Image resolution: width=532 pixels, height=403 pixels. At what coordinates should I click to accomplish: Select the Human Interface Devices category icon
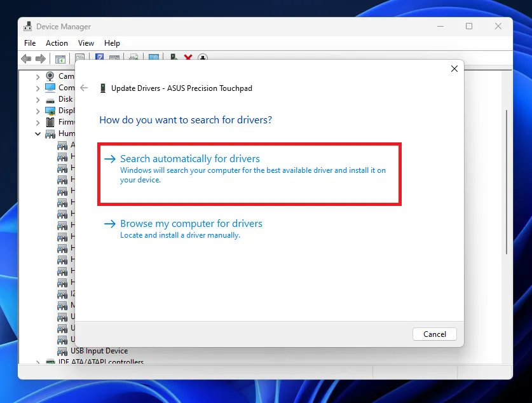click(x=50, y=134)
